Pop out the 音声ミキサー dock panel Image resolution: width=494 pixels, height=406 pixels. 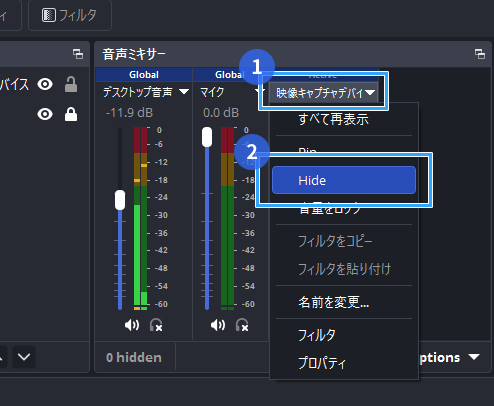click(480, 54)
